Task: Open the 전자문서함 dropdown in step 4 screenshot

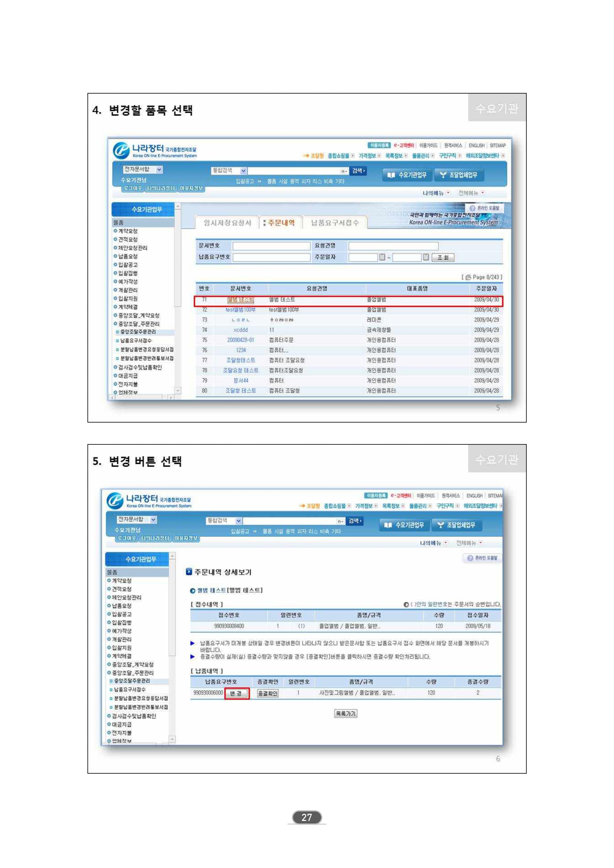Action: (159, 170)
